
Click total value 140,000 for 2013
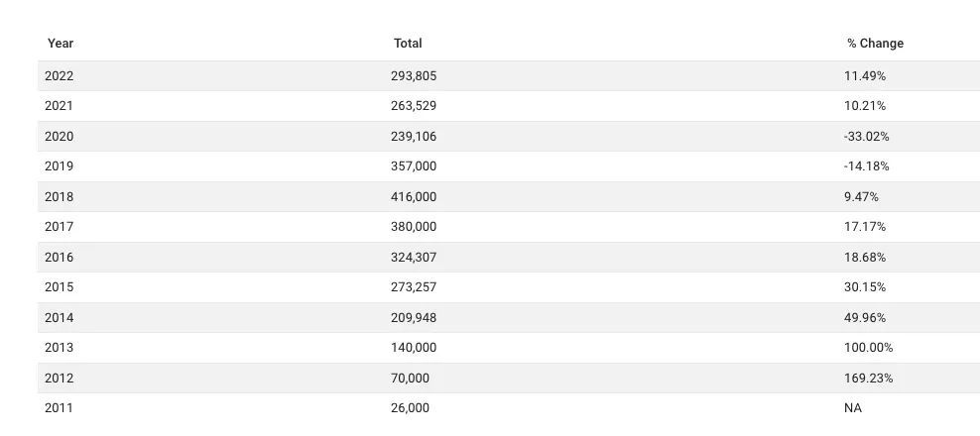[x=414, y=348]
